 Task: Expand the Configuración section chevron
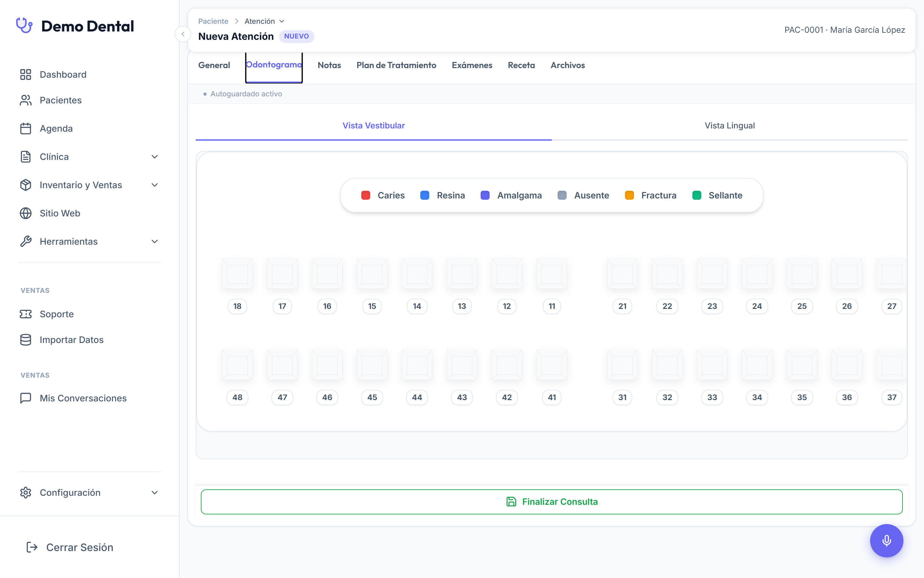155,493
